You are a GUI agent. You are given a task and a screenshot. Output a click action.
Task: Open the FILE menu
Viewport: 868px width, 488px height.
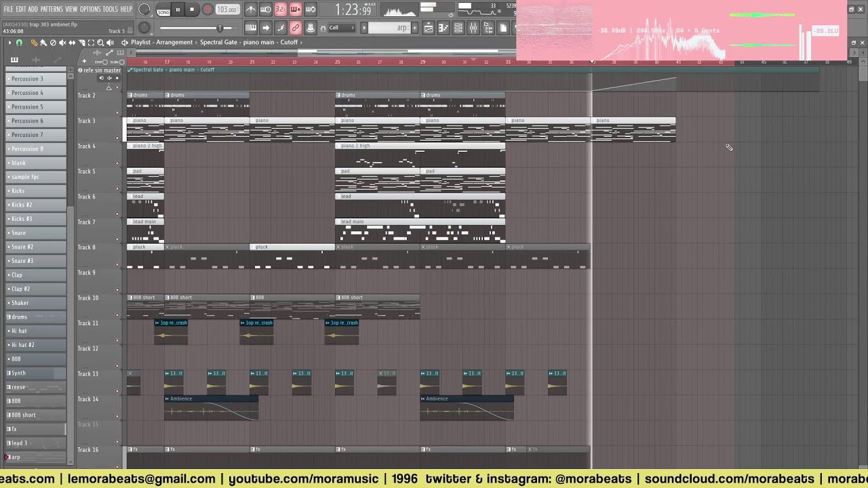click(8, 9)
